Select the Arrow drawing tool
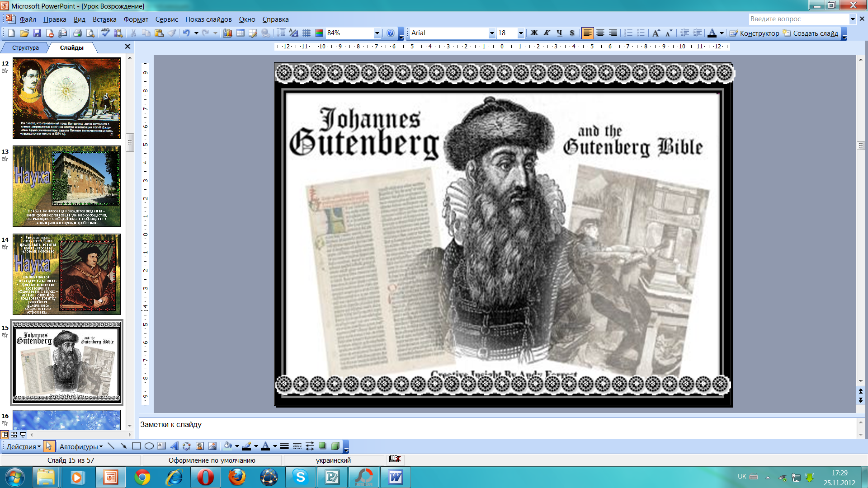The image size is (868, 488). pyautogui.click(x=123, y=446)
